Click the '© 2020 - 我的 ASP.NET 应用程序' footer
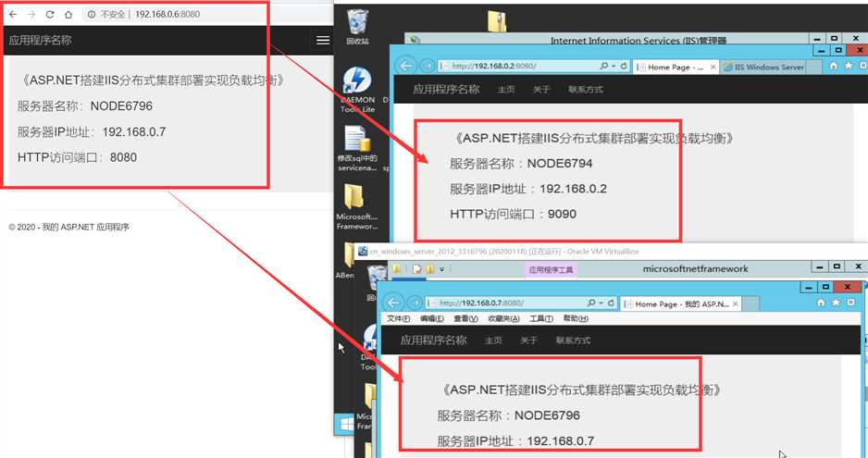The width and height of the screenshot is (868, 458). pos(68,227)
